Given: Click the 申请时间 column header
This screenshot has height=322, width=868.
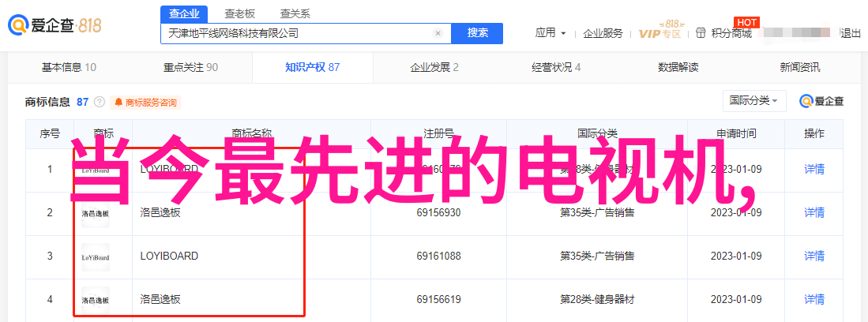Looking at the screenshot, I should pos(736,133).
